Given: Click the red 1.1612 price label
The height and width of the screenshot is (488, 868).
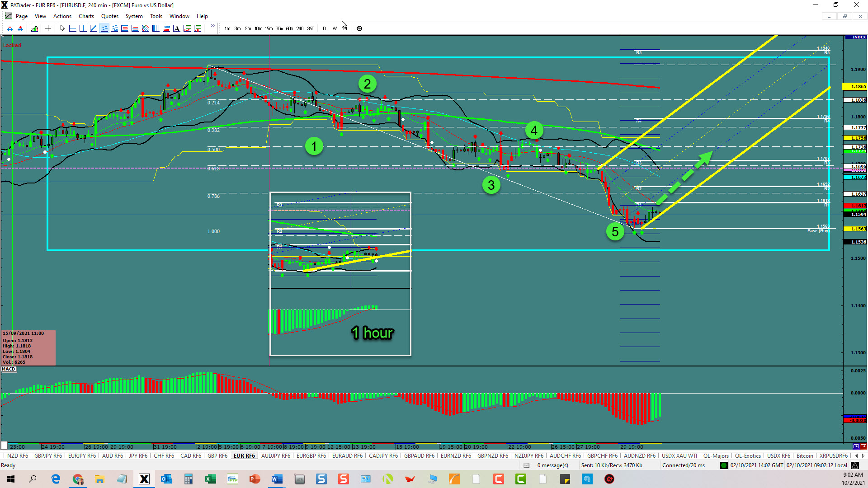Looking at the screenshot, I should [855, 206].
